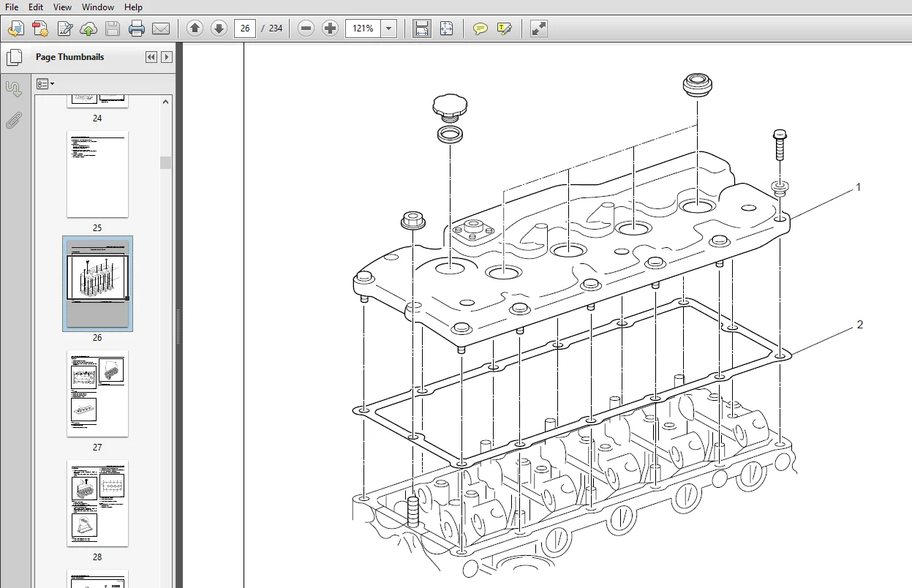
Task: Click the read mode expand arrows icon
Action: [x=539, y=29]
